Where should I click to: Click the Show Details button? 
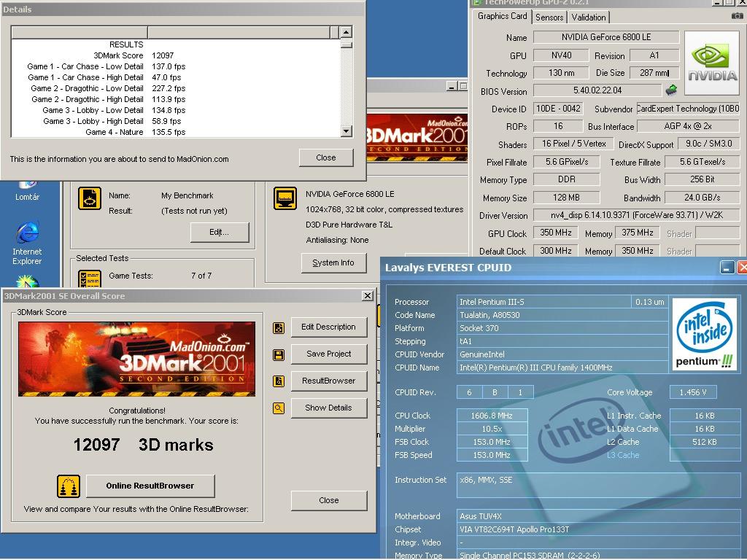point(329,408)
